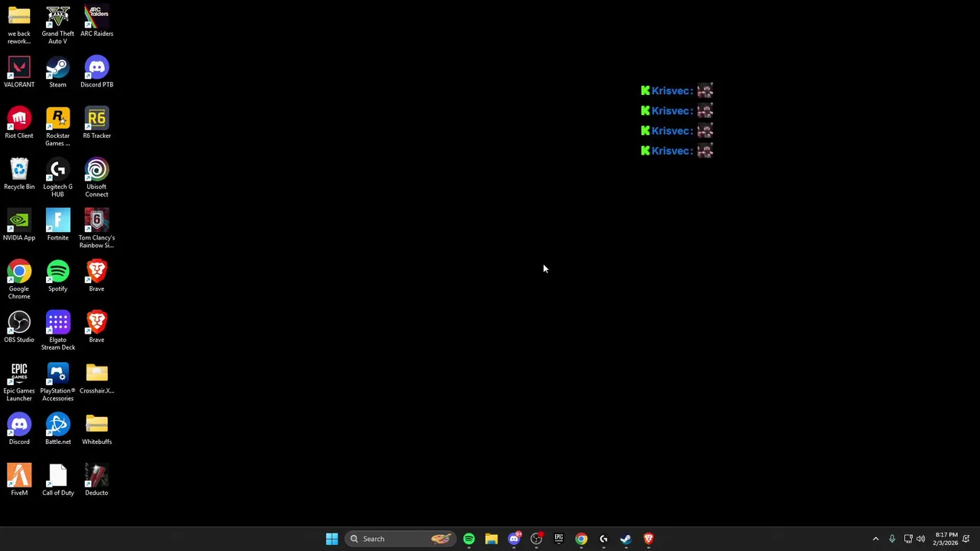Open the clock showing 8:17 PM
Viewport: 980px width, 551px height.
point(946,539)
